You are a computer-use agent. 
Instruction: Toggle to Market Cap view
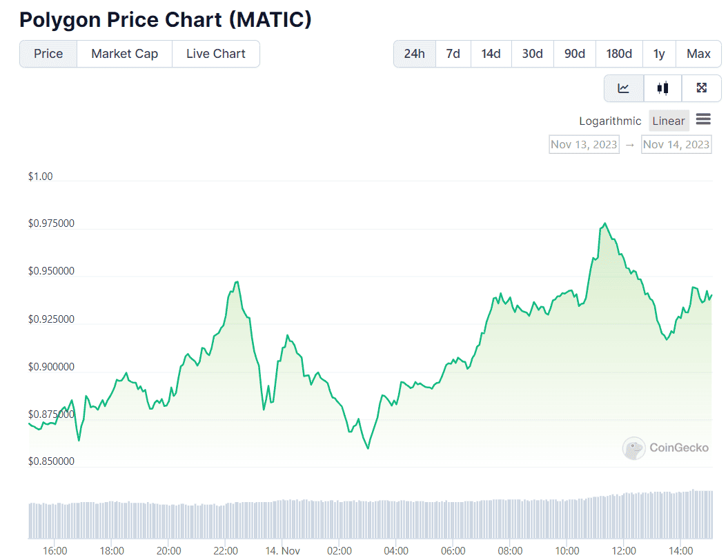coord(124,53)
